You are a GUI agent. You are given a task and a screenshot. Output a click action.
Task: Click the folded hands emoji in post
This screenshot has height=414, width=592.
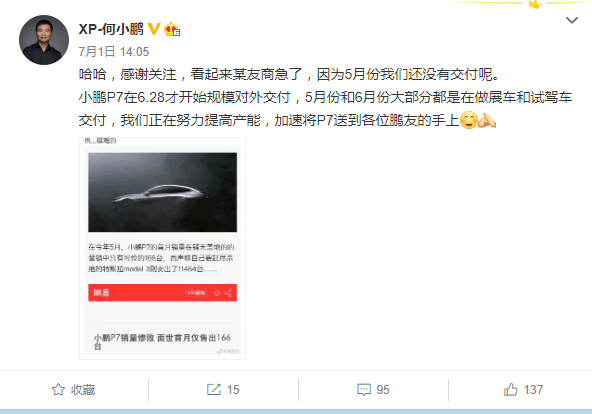click(x=487, y=120)
